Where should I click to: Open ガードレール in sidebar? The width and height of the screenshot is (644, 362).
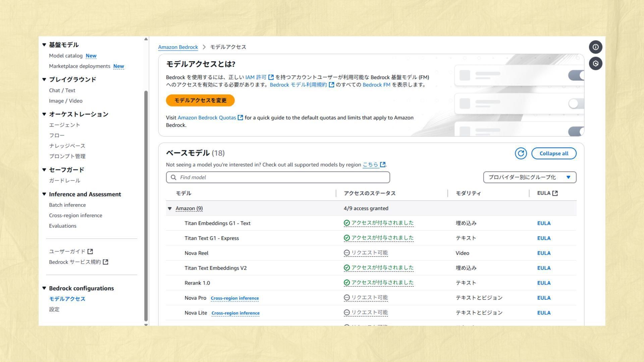coord(64,181)
